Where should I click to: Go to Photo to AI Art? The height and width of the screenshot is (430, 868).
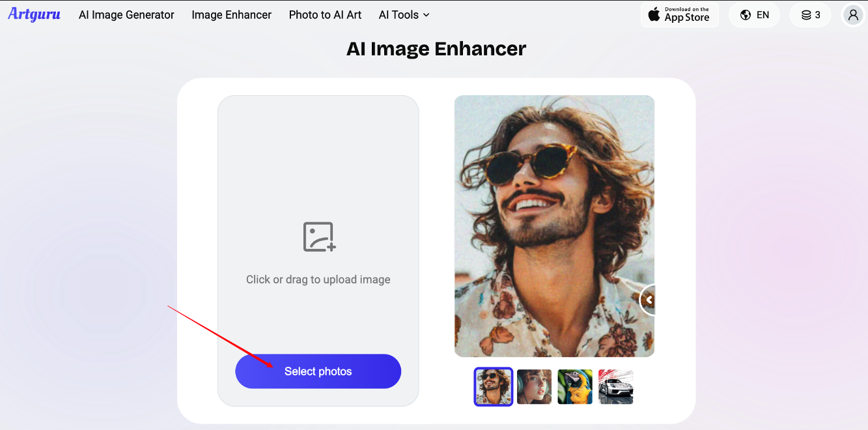click(x=325, y=14)
